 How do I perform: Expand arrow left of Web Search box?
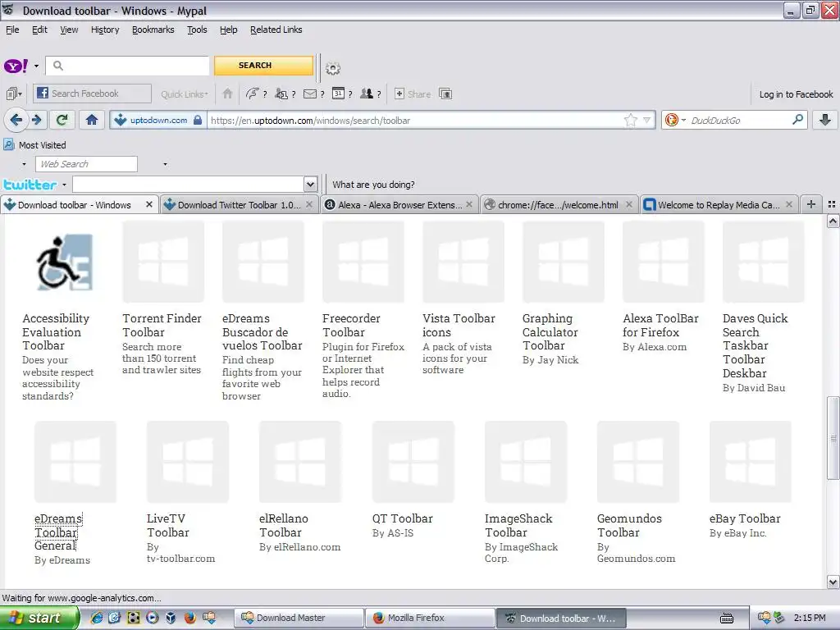coord(24,164)
